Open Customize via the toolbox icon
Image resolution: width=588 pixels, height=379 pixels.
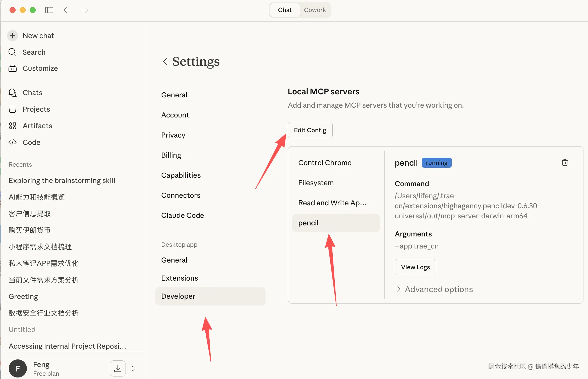pos(13,68)
